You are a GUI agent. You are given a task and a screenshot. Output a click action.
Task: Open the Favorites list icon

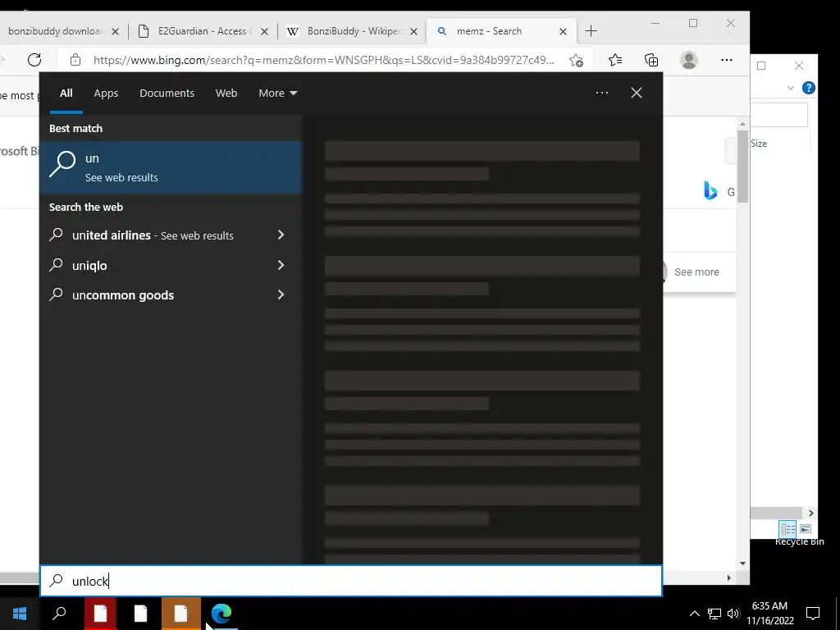[x=615, y=60]
